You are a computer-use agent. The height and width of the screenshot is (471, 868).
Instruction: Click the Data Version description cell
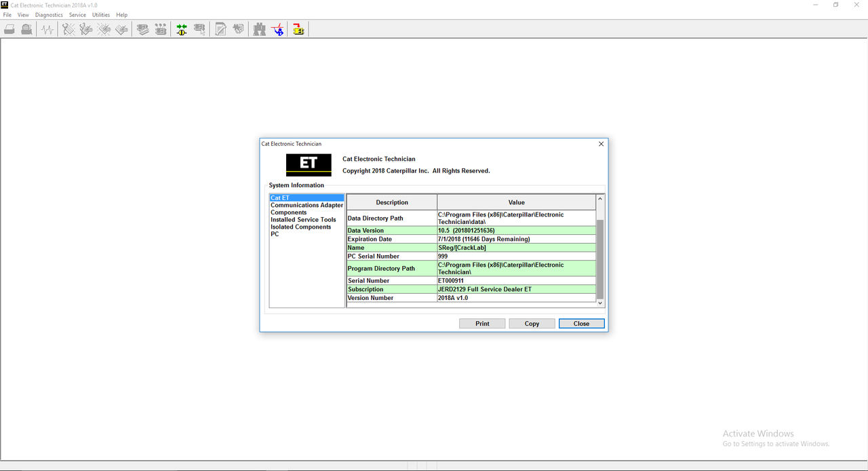pyautogui.click(x=392, y=231)
